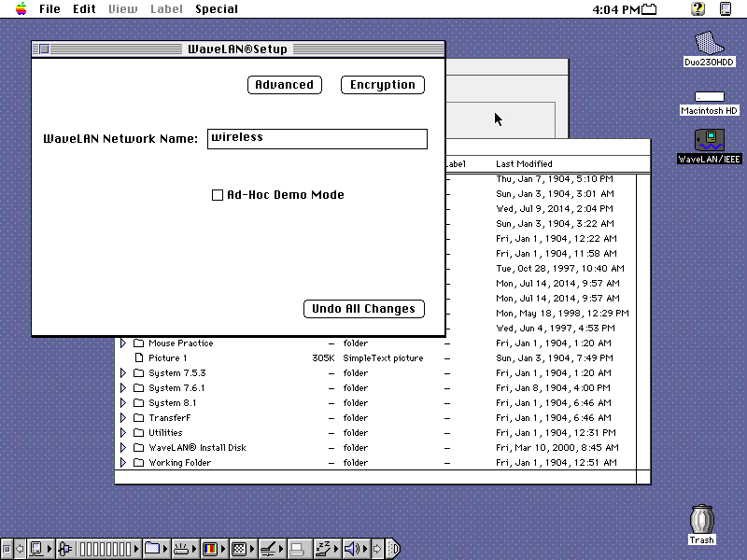Open the sound volume control strip module
The image size is (747, 560).
pos(356,549)
